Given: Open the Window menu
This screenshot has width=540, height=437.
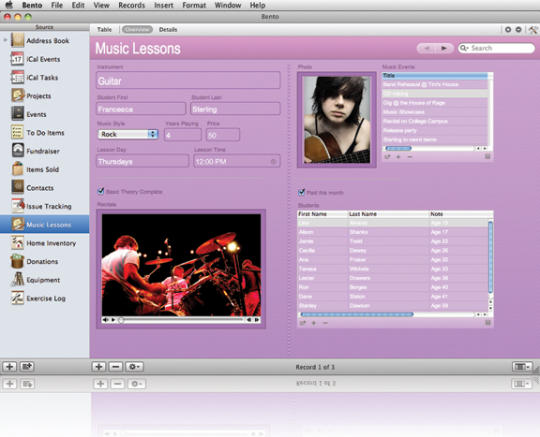Looking at the screenshot, I should [x=228, y=5].
